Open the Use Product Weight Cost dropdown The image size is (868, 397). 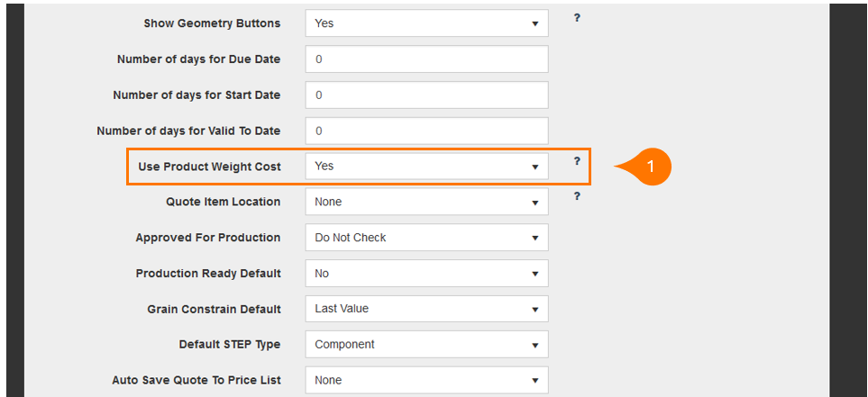coord(427,166)
